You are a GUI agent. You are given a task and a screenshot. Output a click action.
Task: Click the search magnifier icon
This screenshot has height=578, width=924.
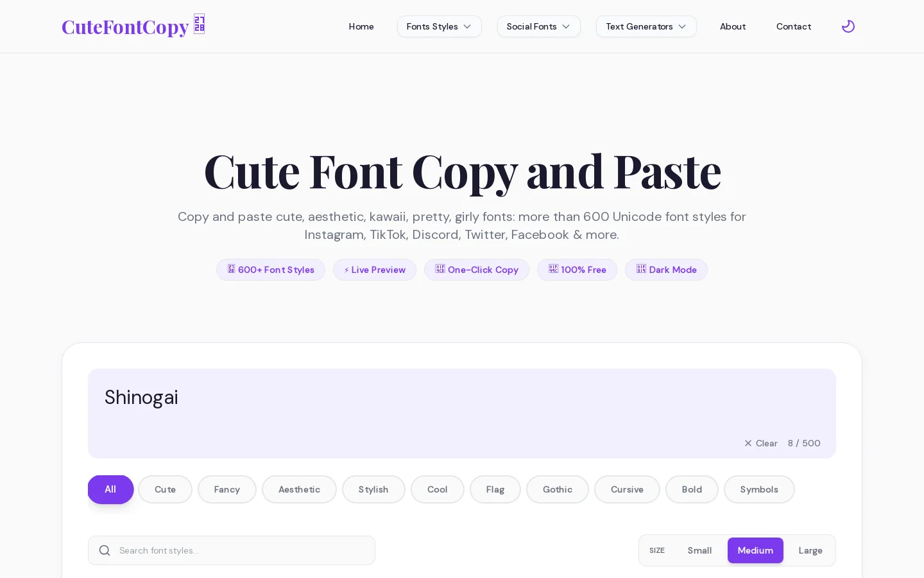[105, 550]
